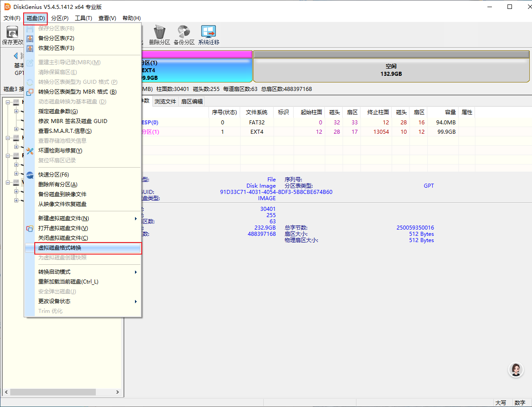Click the disk GUID value 91D33C71-4031-4054-8DF3-5B8CBE674B60
The image size is (532, 407).
click(276, 192)
